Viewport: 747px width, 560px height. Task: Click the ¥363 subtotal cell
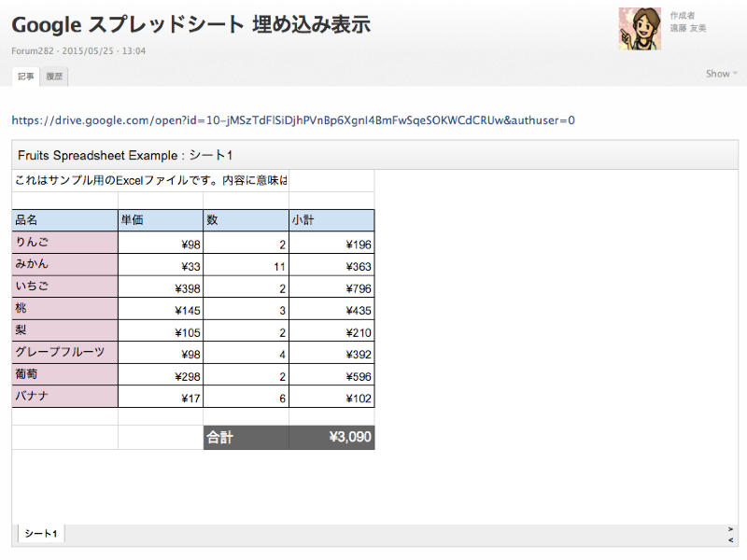tap(331, 264)
